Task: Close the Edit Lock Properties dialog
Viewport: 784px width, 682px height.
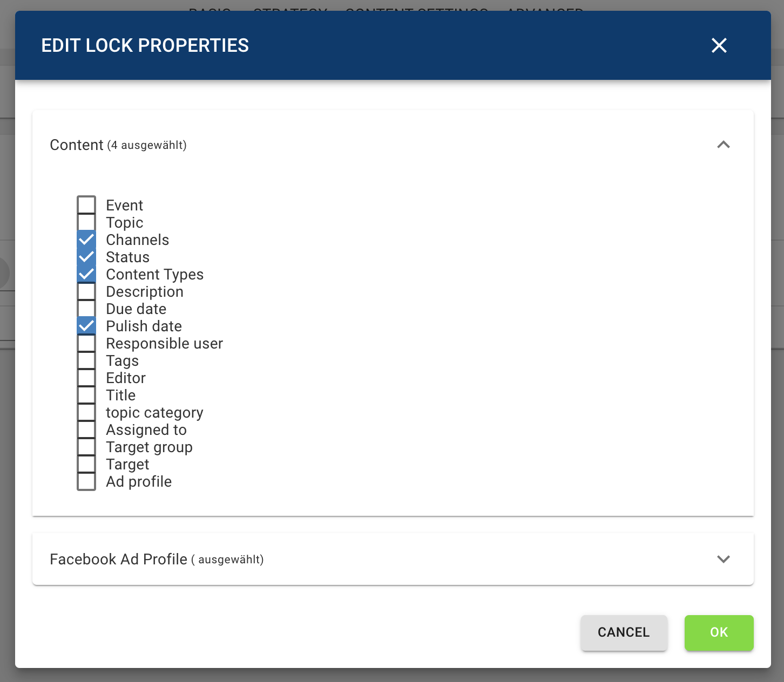Action: point(719,45)
